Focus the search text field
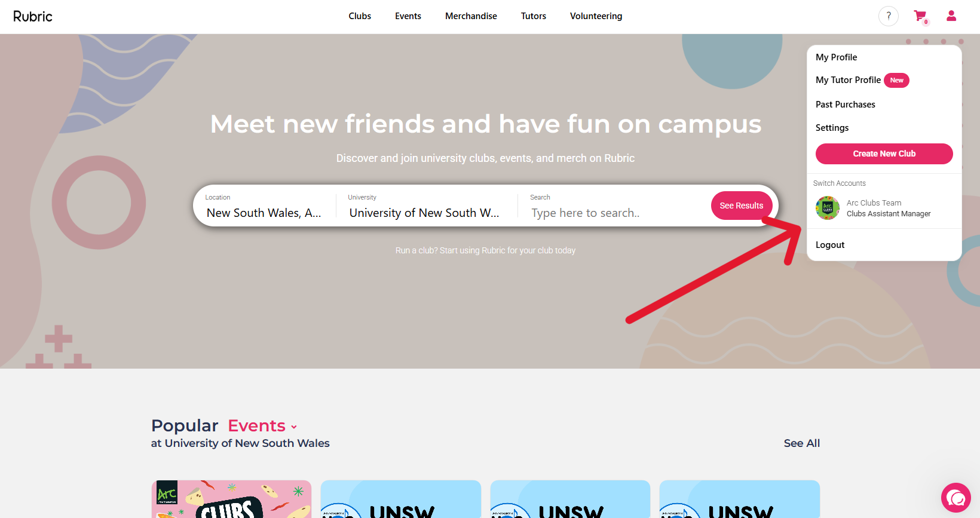The height and width of the screenshot is (518, 980). (615, 213)
